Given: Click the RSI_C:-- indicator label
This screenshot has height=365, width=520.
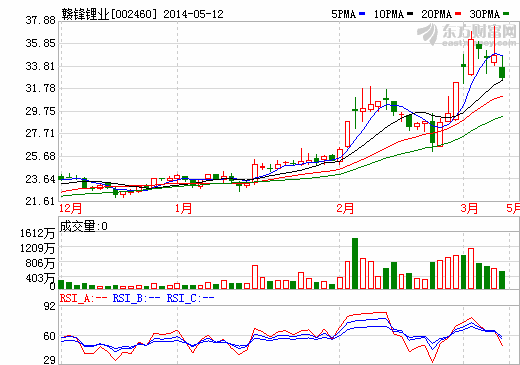Looking at the screenshot, I should (x=191, y=298).
